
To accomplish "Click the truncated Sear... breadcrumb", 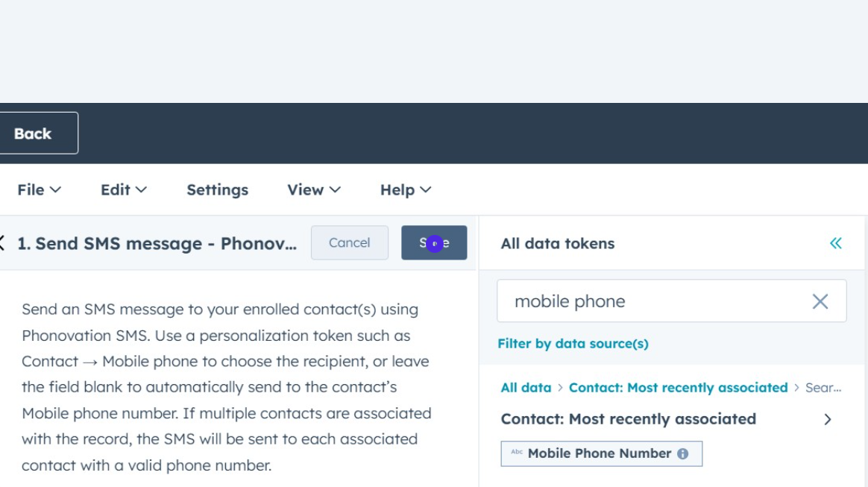I will (823, 388).
